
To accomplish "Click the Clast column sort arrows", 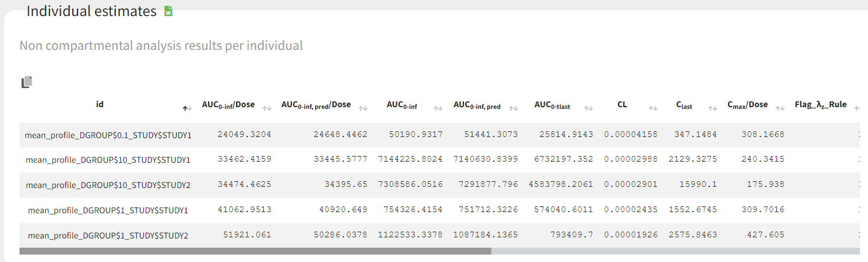I will pyautogui.click(x=712, y=108).
